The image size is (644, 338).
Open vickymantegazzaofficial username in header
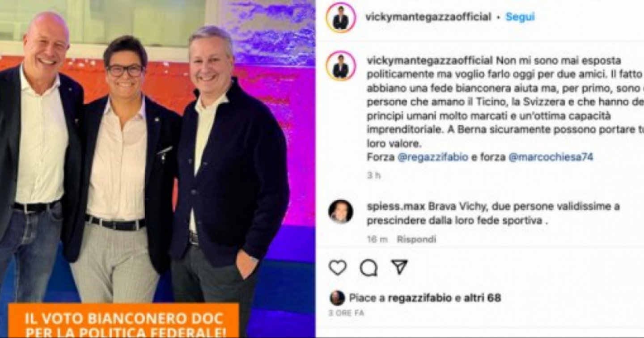tap(428, 17)
